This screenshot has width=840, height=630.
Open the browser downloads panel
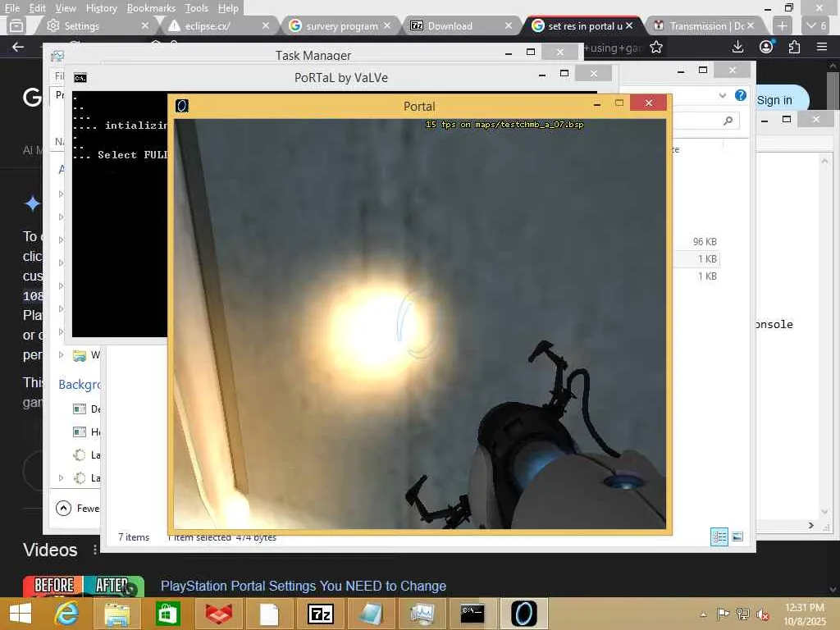[x=737, y=47]
